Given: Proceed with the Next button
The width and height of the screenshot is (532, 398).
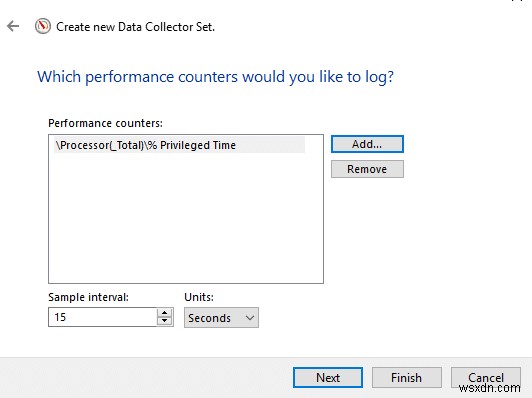Looking at the screenshot, I should (328, 378).
